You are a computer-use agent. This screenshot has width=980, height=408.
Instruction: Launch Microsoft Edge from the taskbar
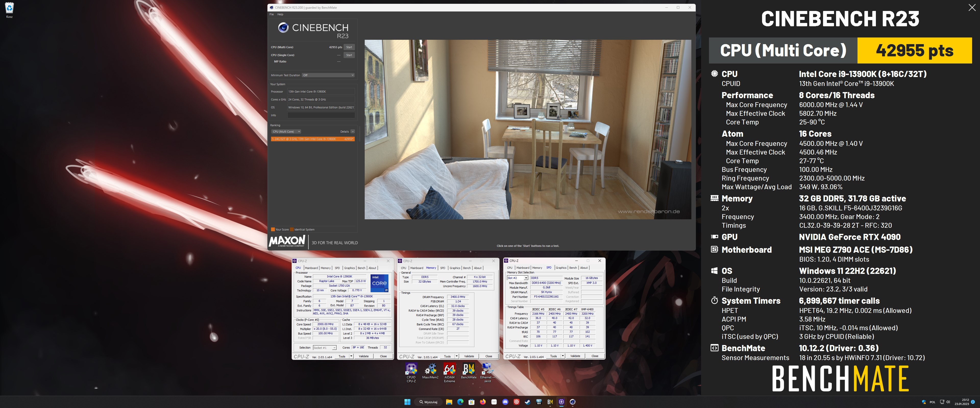460,402
